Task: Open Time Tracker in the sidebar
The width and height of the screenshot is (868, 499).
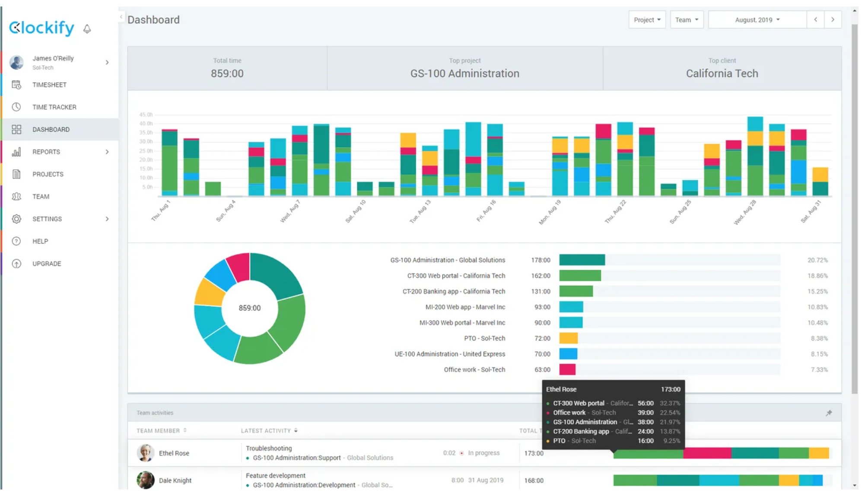Action: point(60,107)
